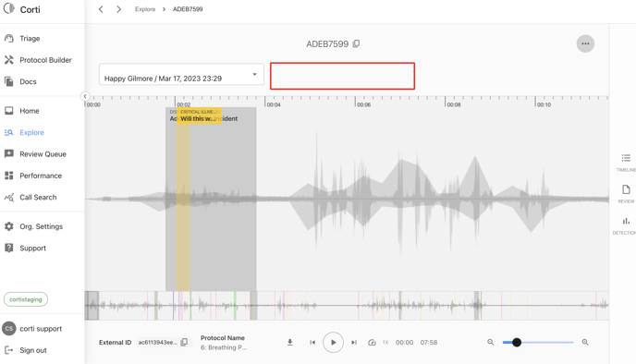Click the Org. Settings gear icon
Viewport: 636px width, 364px height.
(x=9, y=226)
